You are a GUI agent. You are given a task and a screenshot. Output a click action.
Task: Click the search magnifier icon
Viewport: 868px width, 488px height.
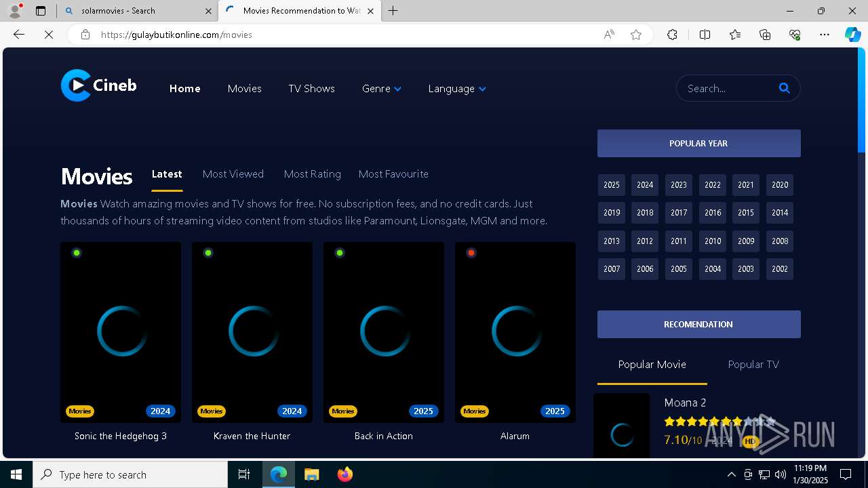coord(785,88)
